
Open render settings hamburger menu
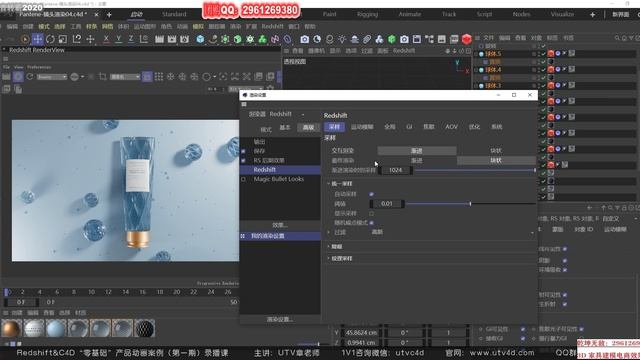244,104
